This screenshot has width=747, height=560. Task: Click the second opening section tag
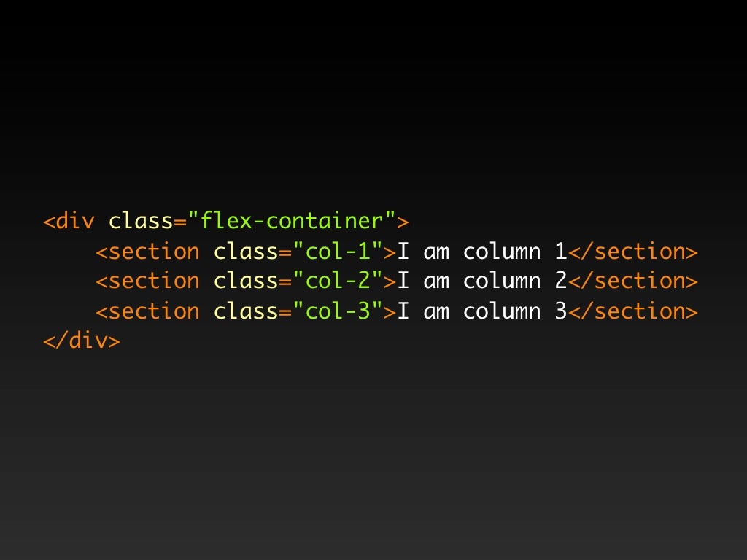tap(147, 281)
